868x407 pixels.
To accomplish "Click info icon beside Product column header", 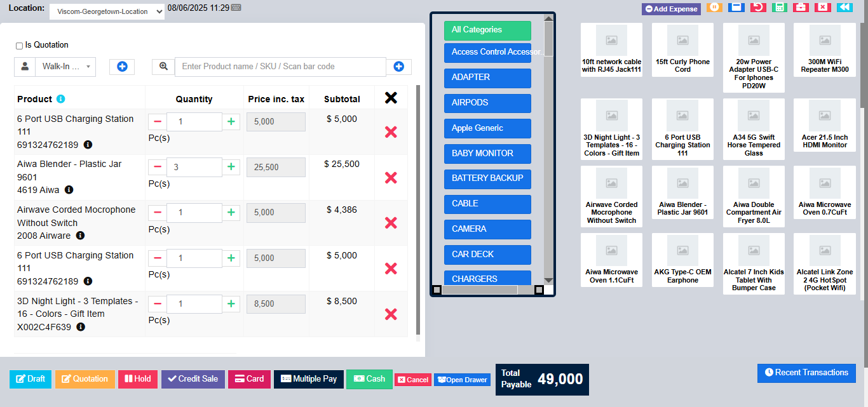I will (x=61, y=99).
